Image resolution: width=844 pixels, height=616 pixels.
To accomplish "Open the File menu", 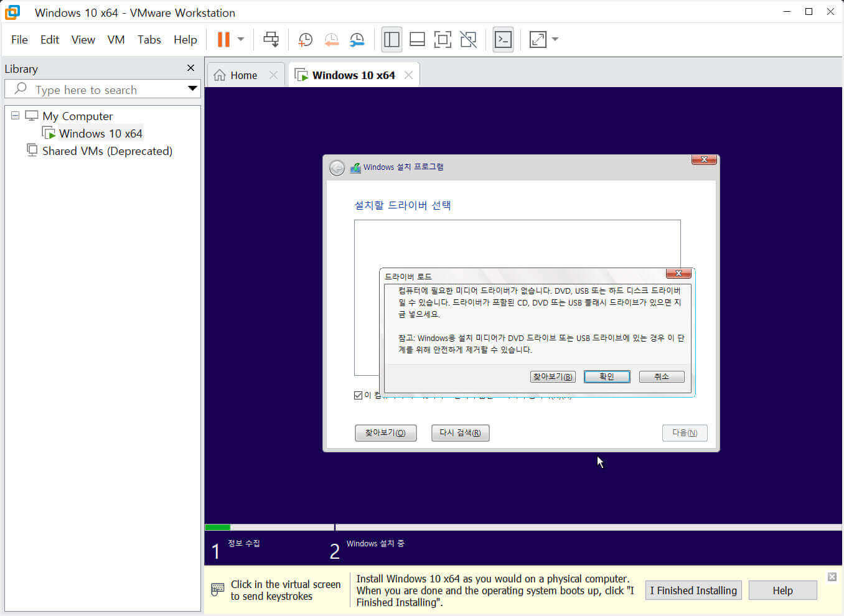I will click(19, 40).
